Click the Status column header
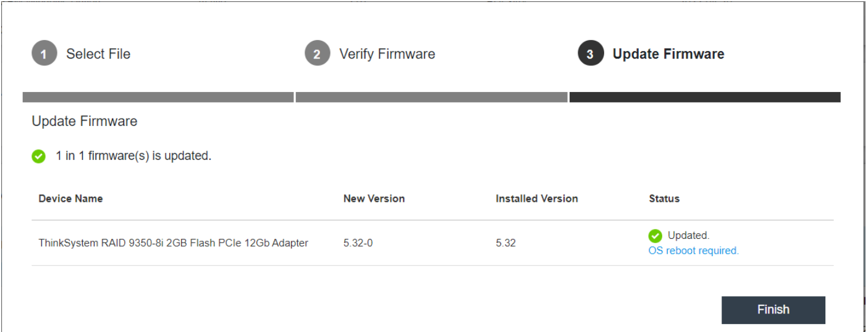Viewport: 868px width, 332px height. (664, 199)
